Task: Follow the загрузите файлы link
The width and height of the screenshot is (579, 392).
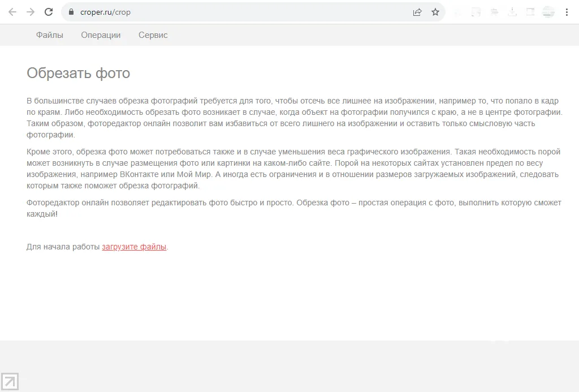Action: (134, 247)
